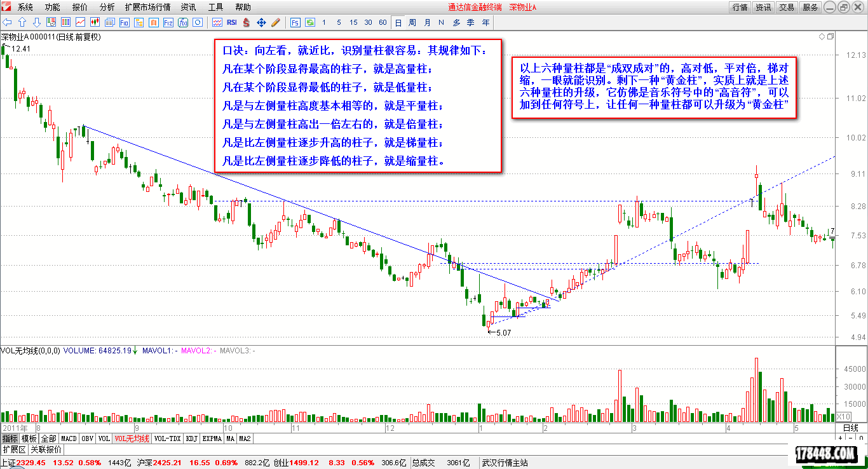Image resolution: width=868 pixels, height=469 pixels.
Task: Open the 工具 menu
Action: click(216, 7)
